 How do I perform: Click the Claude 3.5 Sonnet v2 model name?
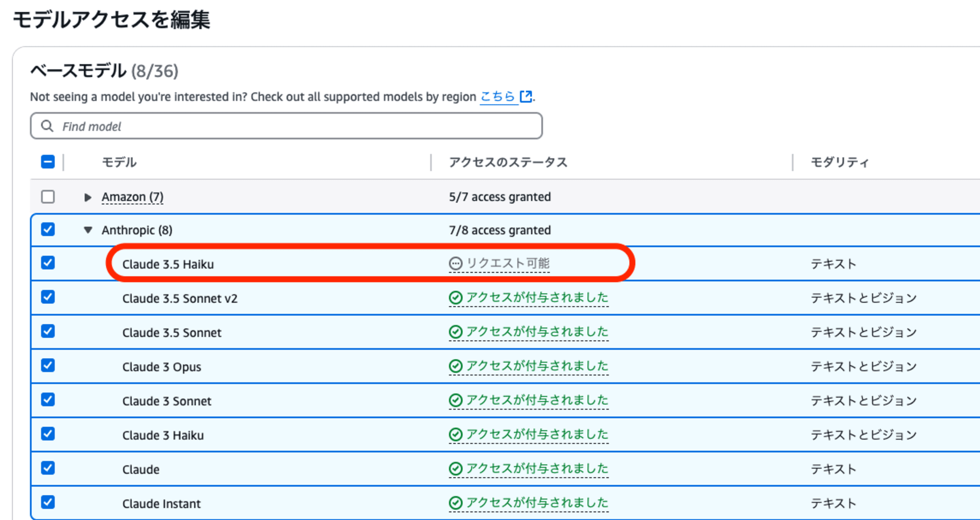point(180,298)
